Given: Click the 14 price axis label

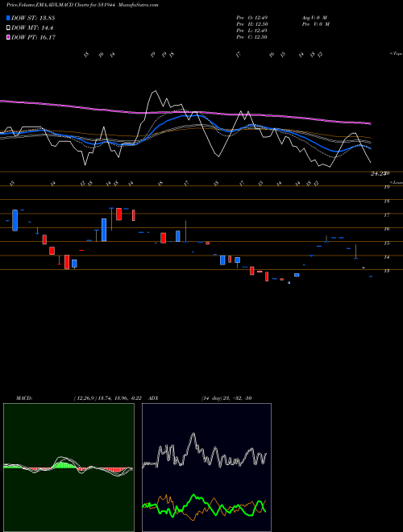Looking at the screenshot, I should (387, 257).
